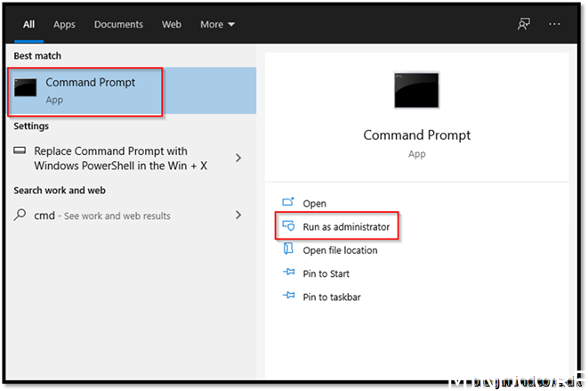The width and height of the screenshot is (588, 391).
Task: Expand the Replace Command Prompt setting arrow
Action: (x=238, y=158)
